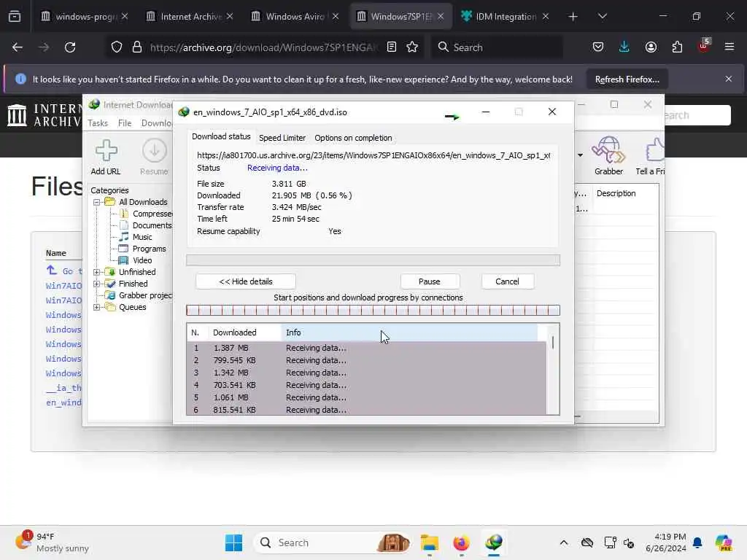Select connection row 1 with 1.387 MB
747x560 pixels.
(366, 348)
